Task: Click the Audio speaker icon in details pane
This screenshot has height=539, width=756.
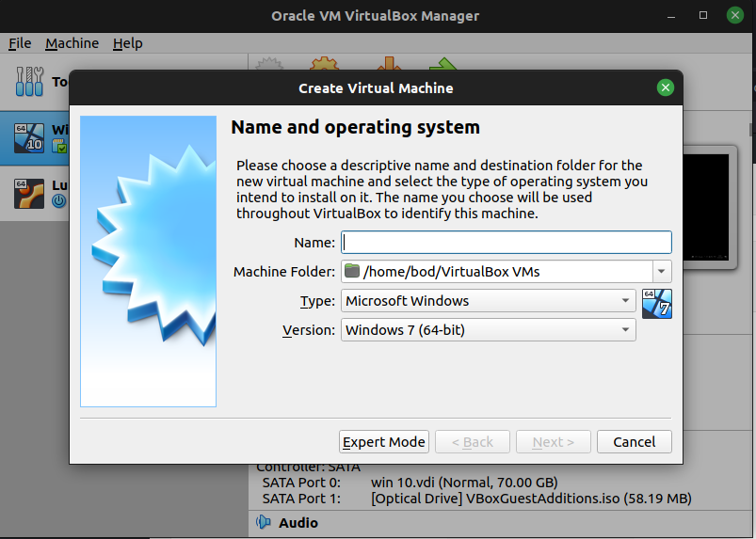Action: pos(264,522)
